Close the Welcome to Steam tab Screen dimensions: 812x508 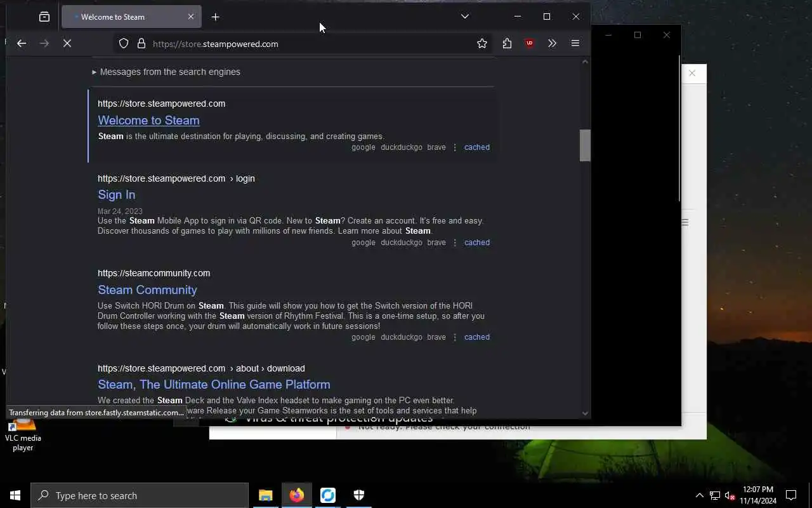(x=190, y=17)
